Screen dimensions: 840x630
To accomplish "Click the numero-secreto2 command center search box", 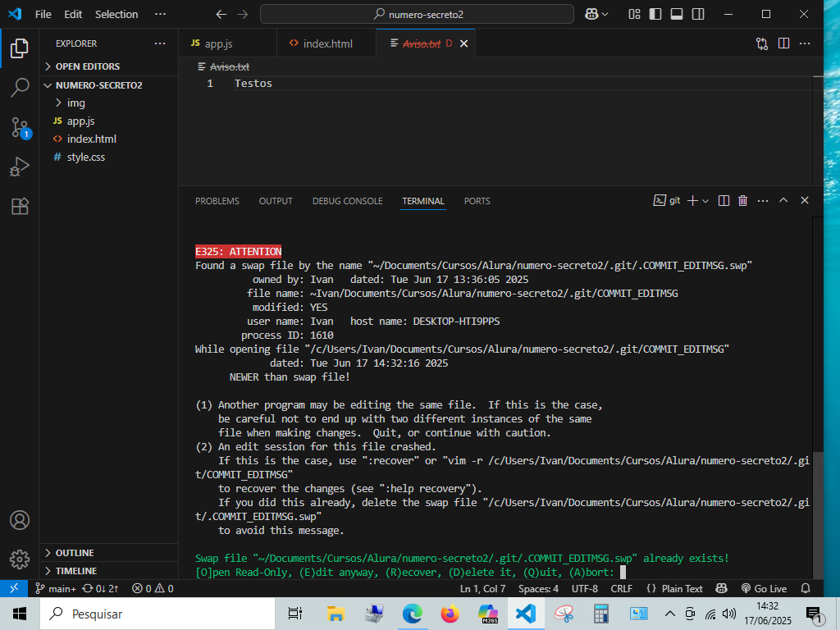I will 417,15.
